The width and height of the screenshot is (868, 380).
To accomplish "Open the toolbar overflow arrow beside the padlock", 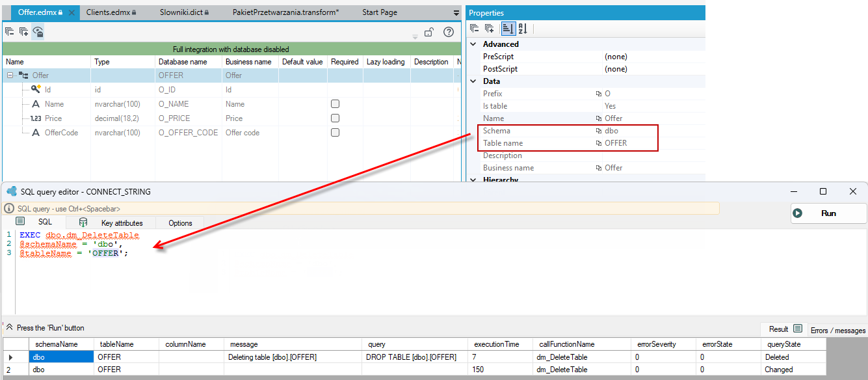I will click(415, 36).
